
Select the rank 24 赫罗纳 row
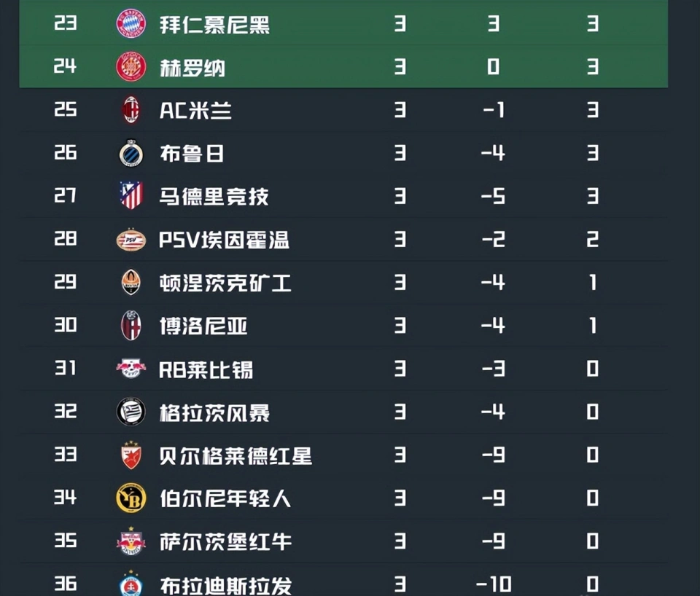point(343,67)
